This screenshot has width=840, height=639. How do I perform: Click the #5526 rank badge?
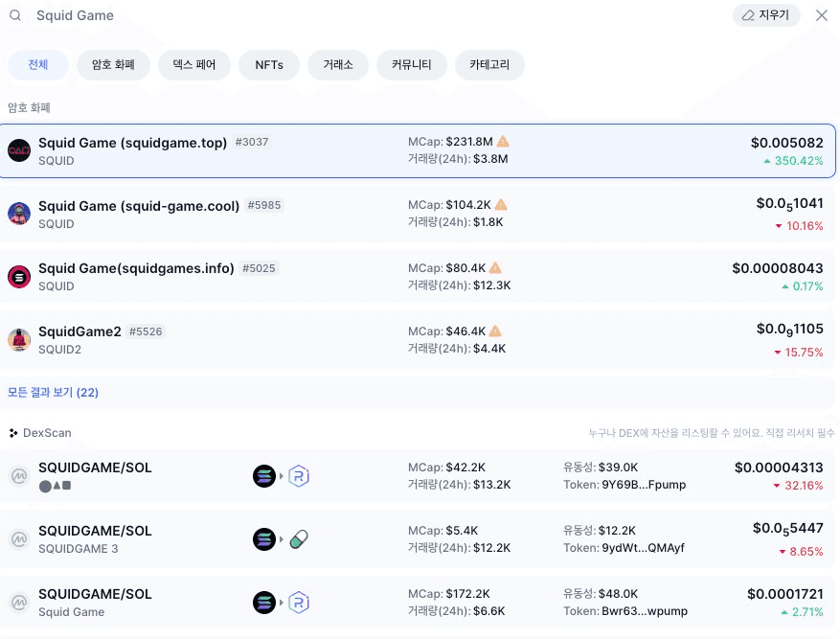[146, 331]
